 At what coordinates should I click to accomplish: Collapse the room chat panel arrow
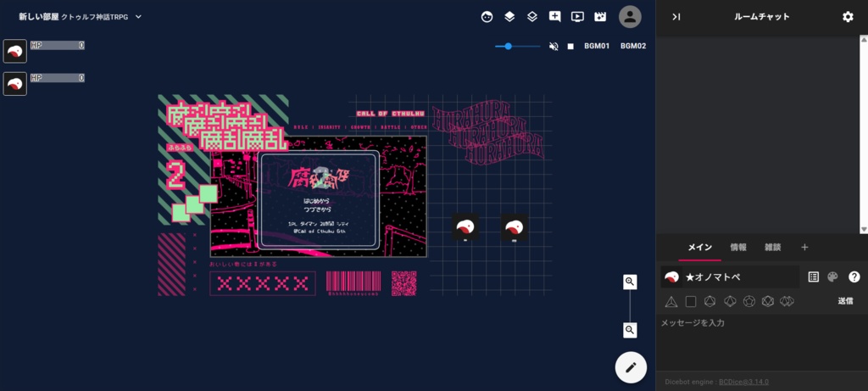pos(676,17)
